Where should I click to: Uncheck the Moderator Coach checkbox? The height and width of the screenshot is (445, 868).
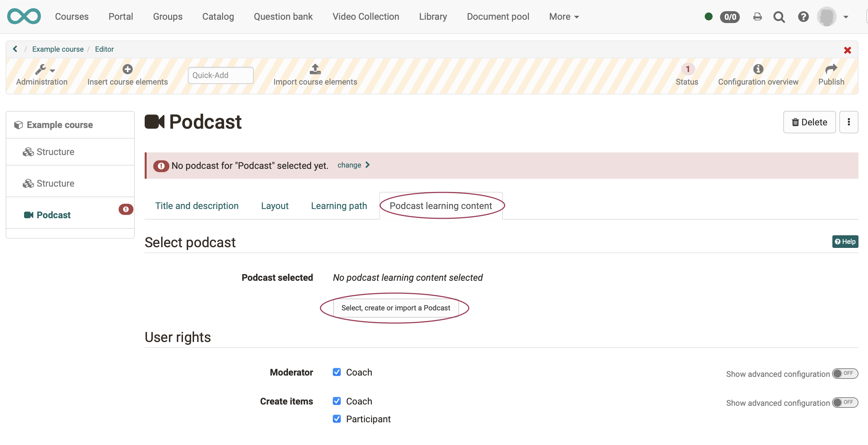point(336,372)
